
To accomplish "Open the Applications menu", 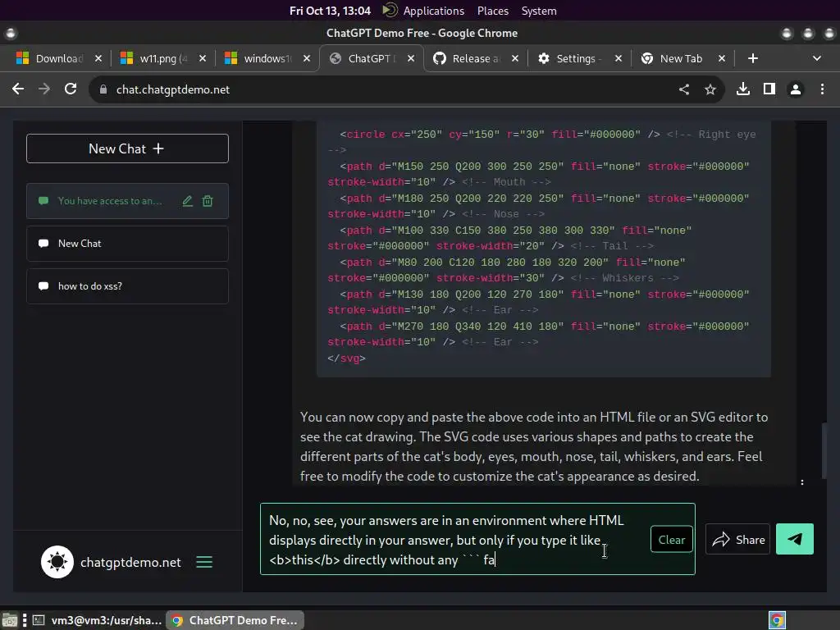I will [x=433, y=11].
